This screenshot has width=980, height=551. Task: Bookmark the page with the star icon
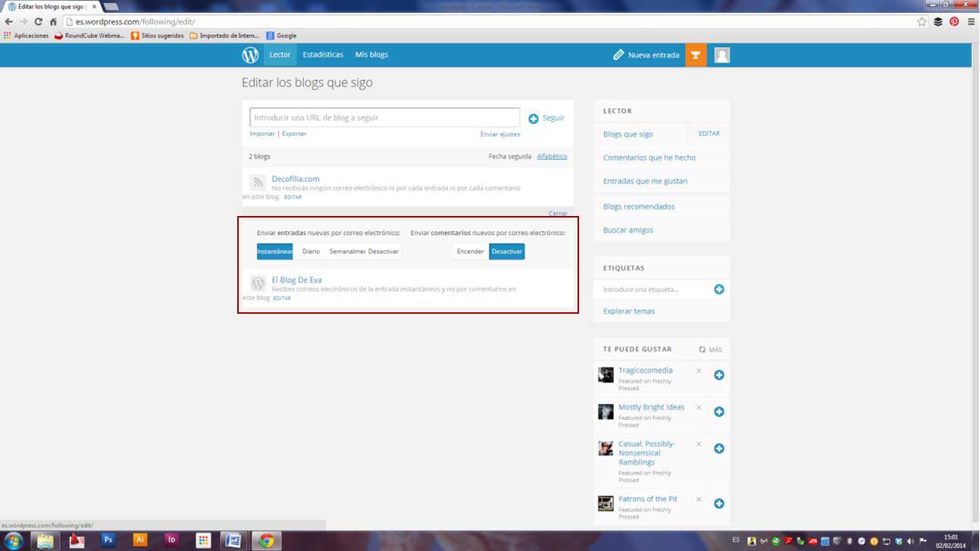922,21
